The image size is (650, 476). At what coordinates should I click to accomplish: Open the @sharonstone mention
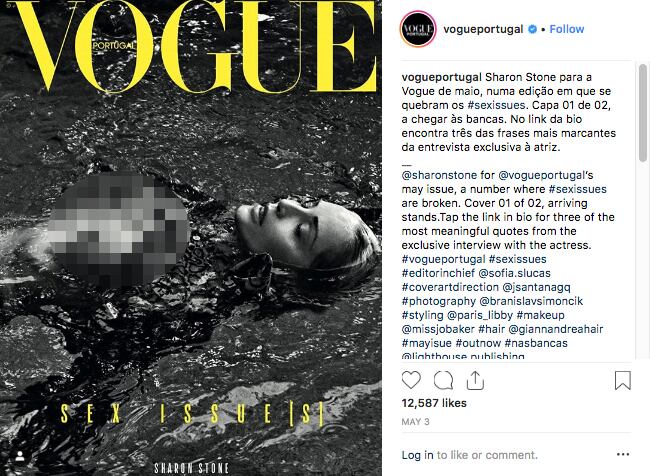tap(439, 175)
